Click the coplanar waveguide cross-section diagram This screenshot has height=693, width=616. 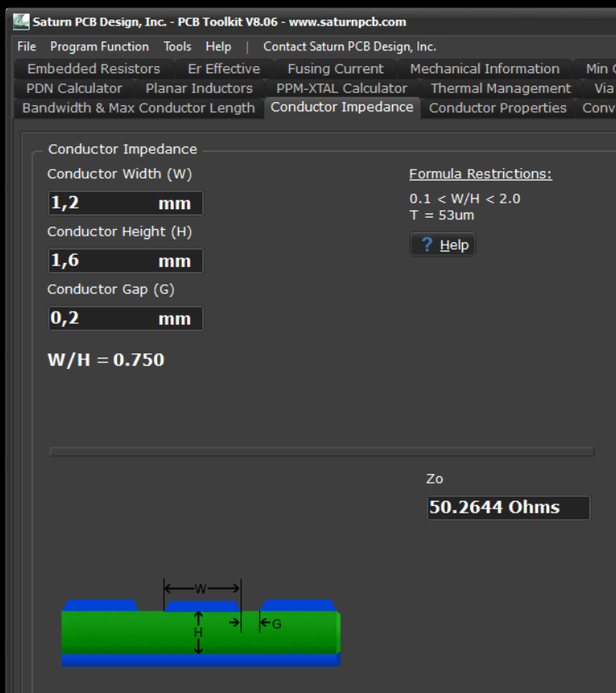coord(201,623)
